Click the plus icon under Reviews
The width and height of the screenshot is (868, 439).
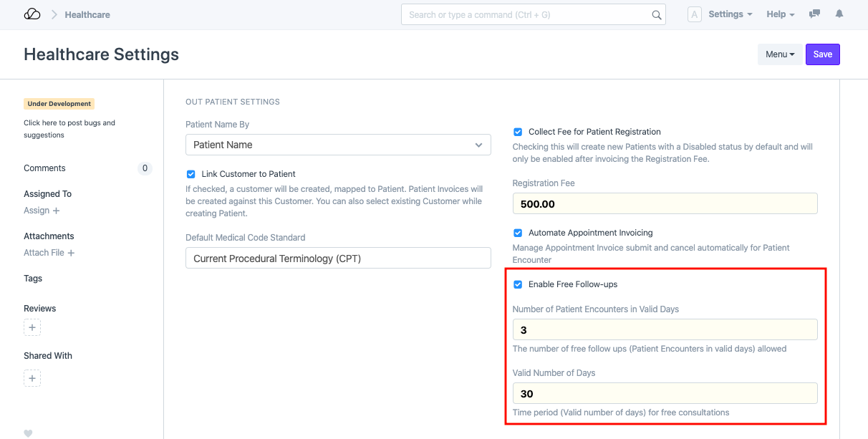32,328
